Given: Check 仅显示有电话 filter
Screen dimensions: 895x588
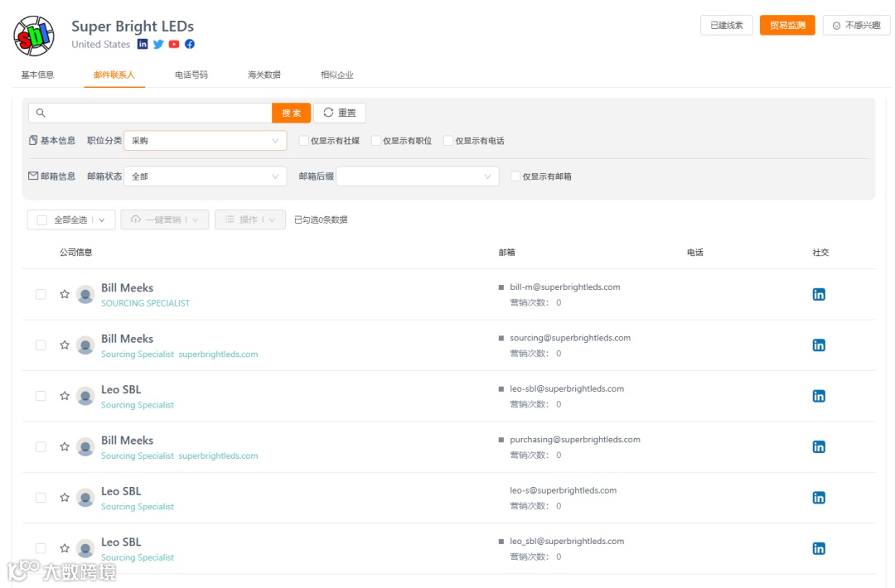Looking at the screenshot, I should pos(448,141).
